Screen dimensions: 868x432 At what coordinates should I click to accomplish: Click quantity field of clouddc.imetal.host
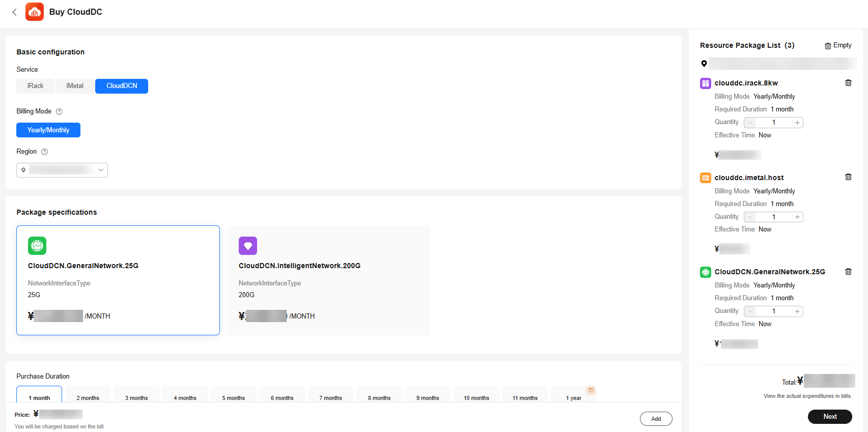pos(774,217)
